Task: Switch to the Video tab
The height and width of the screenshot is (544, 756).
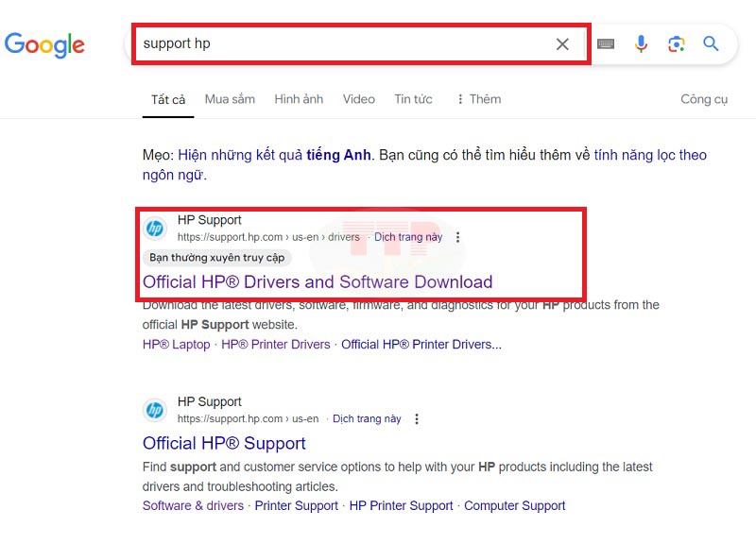Action: coord(358,98)
